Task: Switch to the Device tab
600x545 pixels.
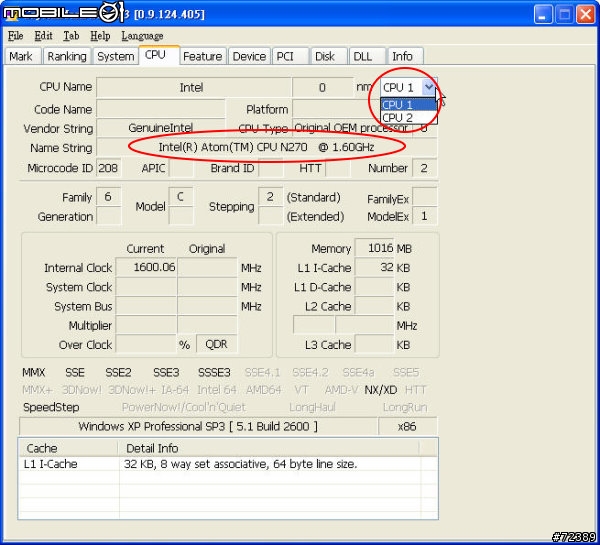Action: pyautogui.click(x=249, y=57)
